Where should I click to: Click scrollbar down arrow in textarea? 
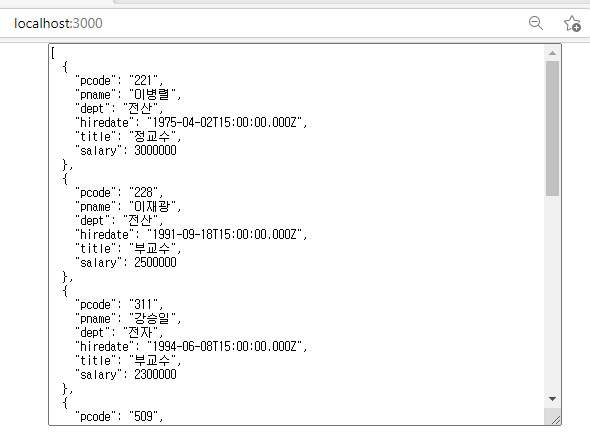click(x=552, y=399)
